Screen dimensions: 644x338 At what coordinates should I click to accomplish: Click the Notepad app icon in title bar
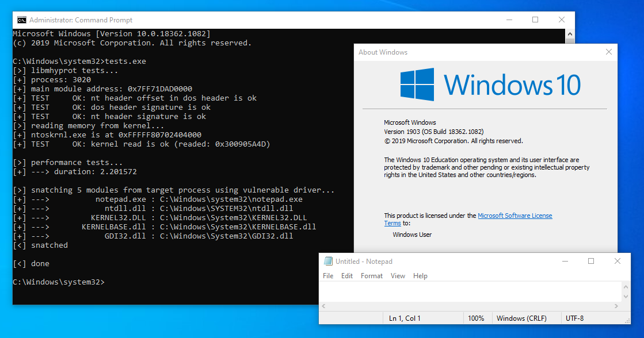pos(327,262)
